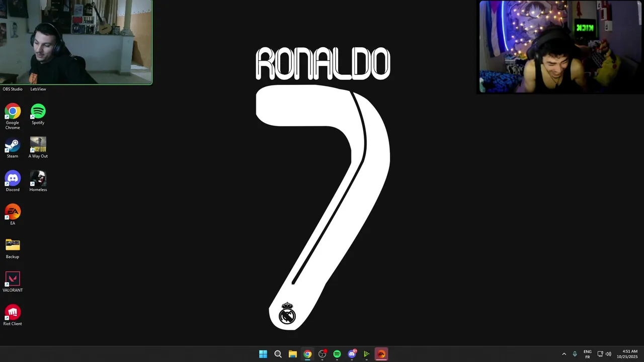Open the Windows Start menu

click(263, 354)
